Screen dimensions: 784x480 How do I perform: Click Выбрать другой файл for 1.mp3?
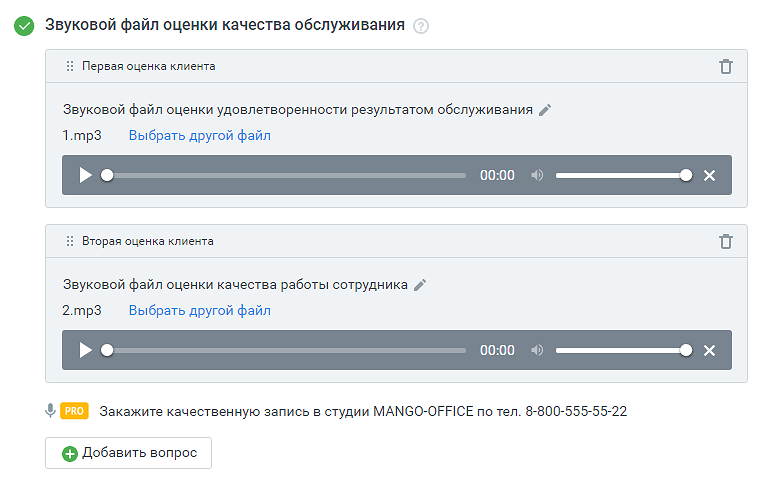click(x=199, y=135)
